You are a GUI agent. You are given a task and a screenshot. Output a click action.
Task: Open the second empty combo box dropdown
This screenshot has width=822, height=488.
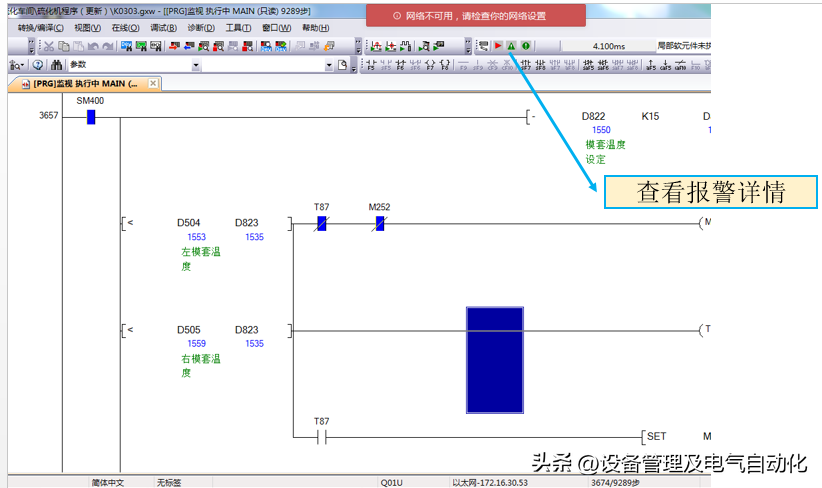328,65
